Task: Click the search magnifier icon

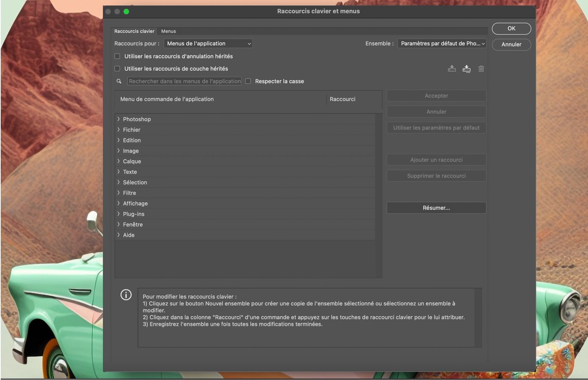Action: pos(119,81)
